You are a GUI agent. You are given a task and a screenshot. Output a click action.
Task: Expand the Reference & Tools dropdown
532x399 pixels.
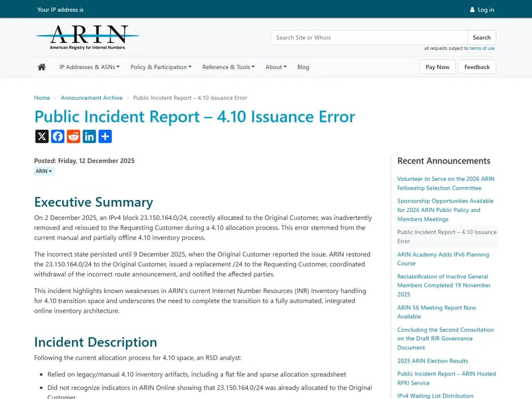pyautogui.click(x=229, y=66)
